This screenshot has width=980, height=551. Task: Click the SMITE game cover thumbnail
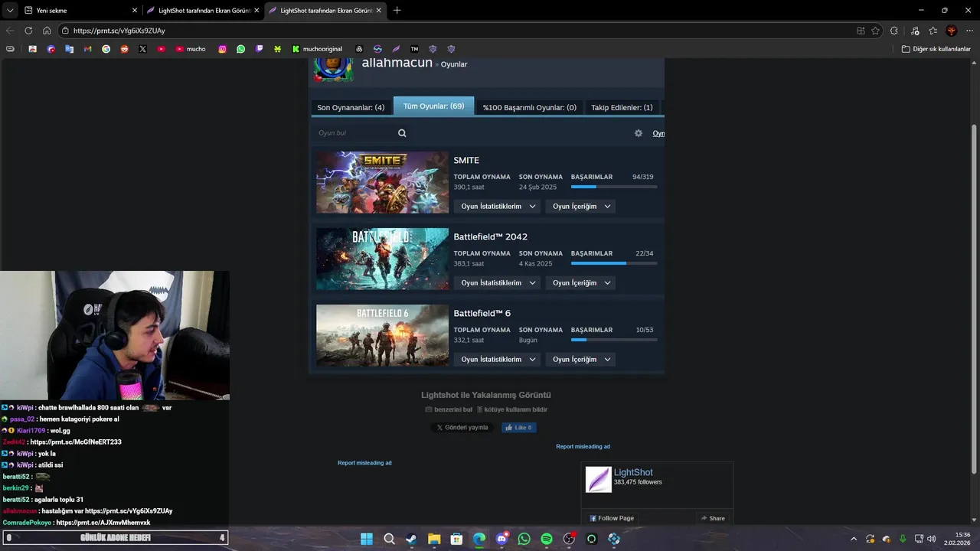(382, 182)
